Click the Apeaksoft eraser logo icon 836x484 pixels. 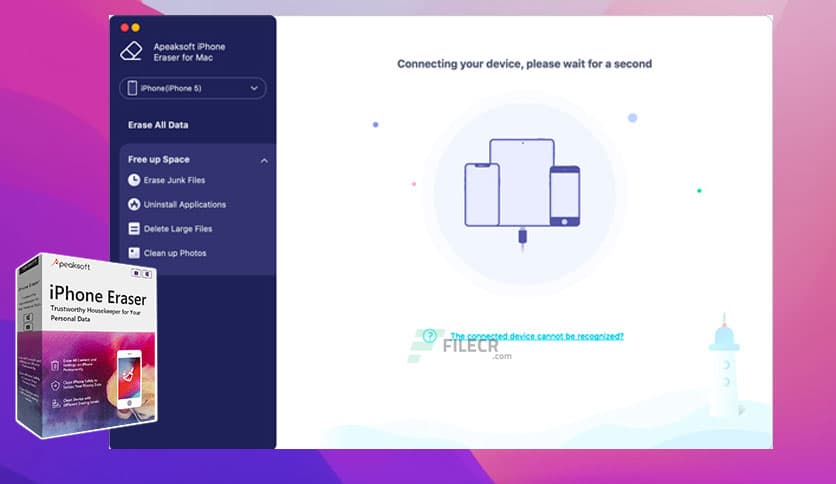click(131, 51)
